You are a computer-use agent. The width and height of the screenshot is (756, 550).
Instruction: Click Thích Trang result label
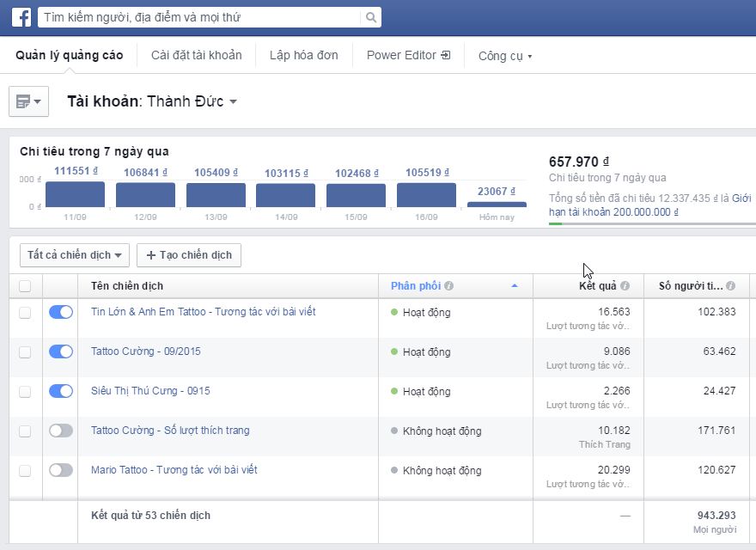(x=605, y=444)
